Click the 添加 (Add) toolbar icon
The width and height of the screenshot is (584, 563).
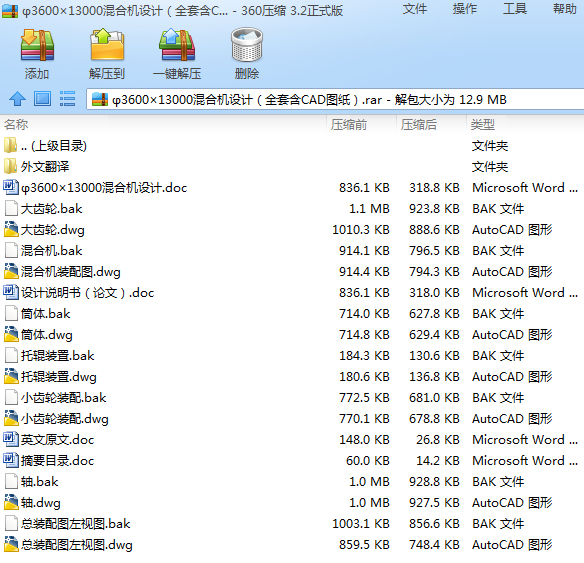(x=37, y=45)
